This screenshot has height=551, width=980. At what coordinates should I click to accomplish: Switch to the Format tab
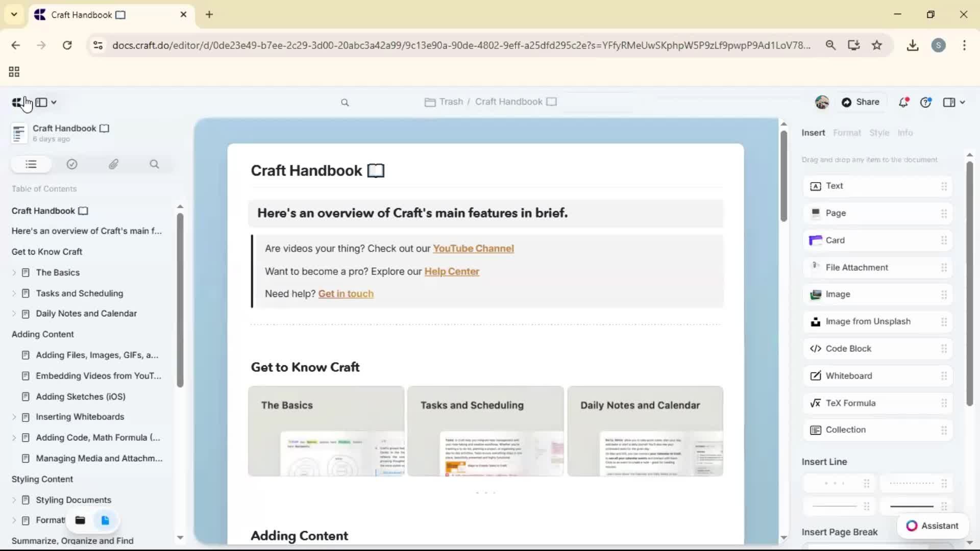click(847, 133)
